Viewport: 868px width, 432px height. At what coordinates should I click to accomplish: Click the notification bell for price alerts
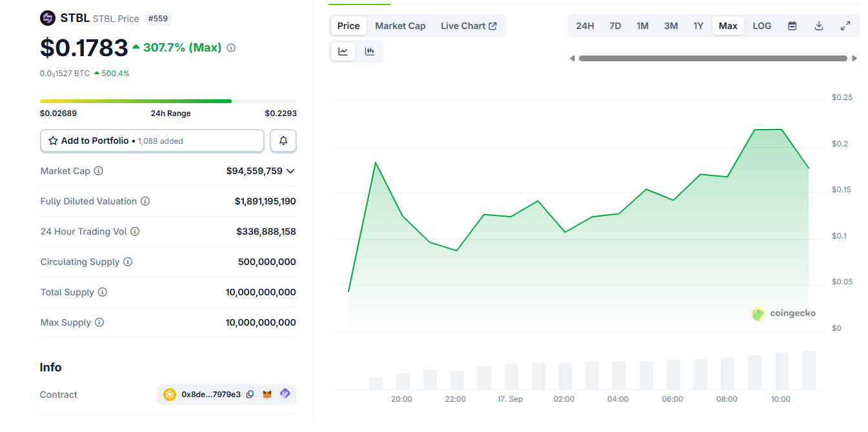[x=283, y=141]
